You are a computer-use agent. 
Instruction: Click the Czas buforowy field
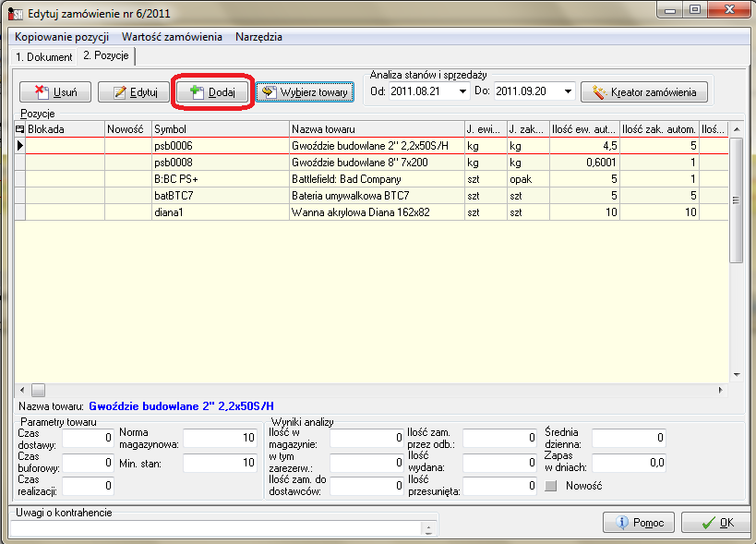click(89, 463)
